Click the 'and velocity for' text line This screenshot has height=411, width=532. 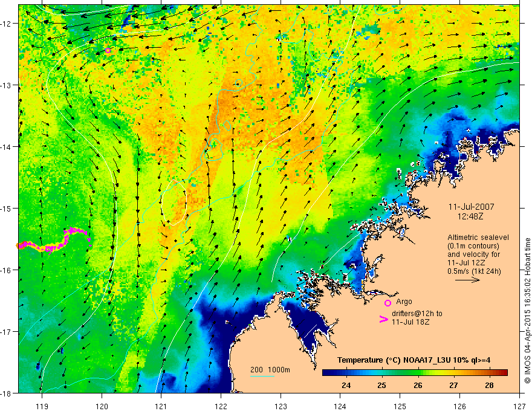coord(473,254)
